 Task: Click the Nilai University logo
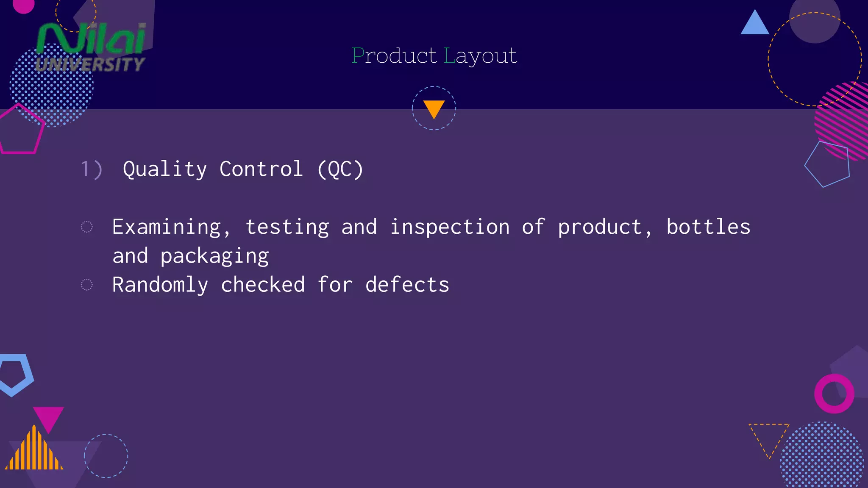[91, 47]
